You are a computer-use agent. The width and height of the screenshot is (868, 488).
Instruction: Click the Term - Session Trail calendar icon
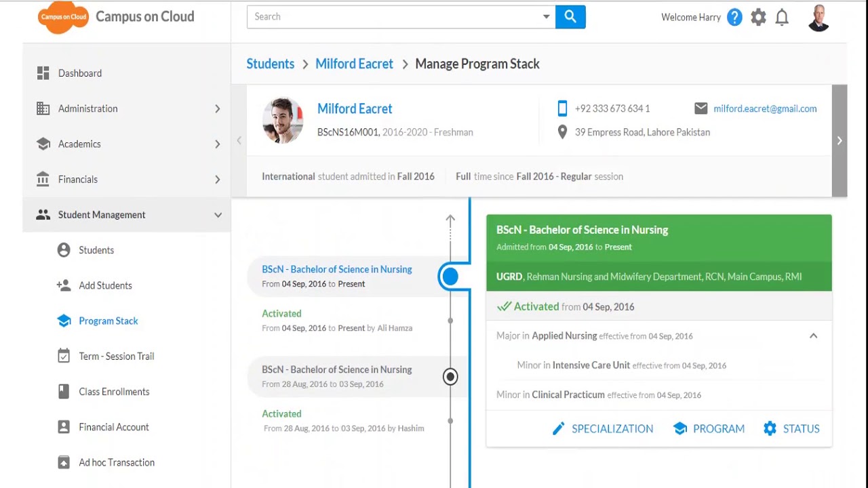click(x=64, y=357)
